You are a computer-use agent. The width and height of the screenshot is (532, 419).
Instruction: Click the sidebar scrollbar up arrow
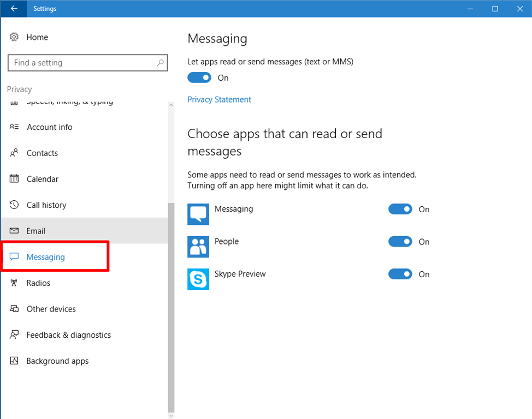pyautogui.click(x=171, y=105)
